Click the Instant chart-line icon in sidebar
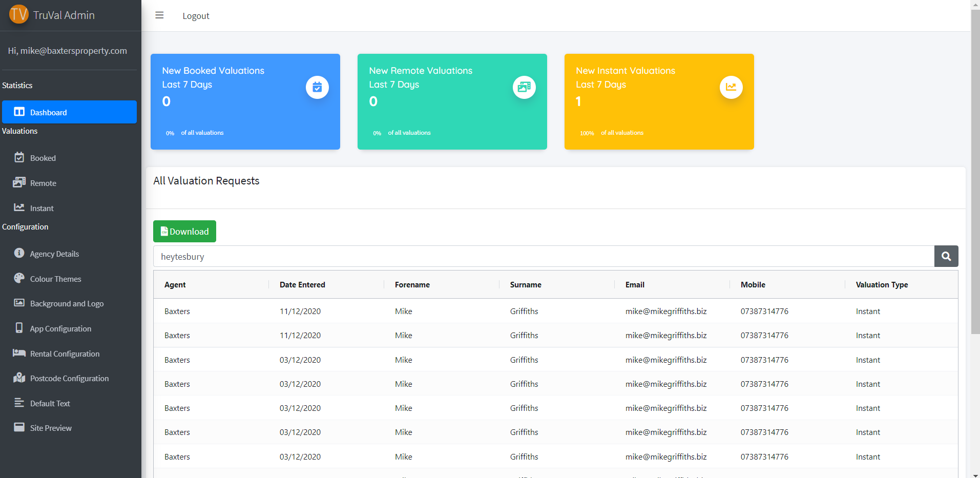 (x=19, y=207)
